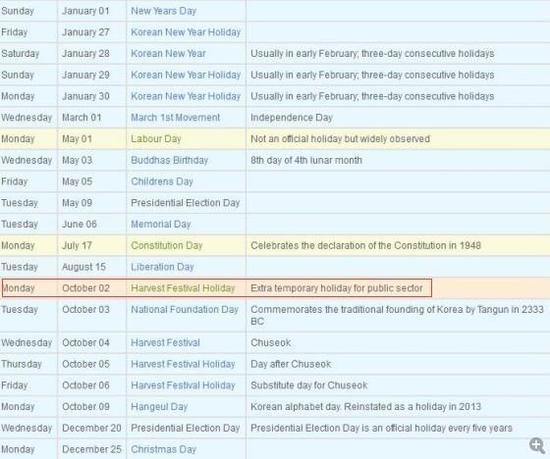The height and width of the screenshot is (459, 550).
Task: Open the Constitution Day link
Action: click(167, 245)
